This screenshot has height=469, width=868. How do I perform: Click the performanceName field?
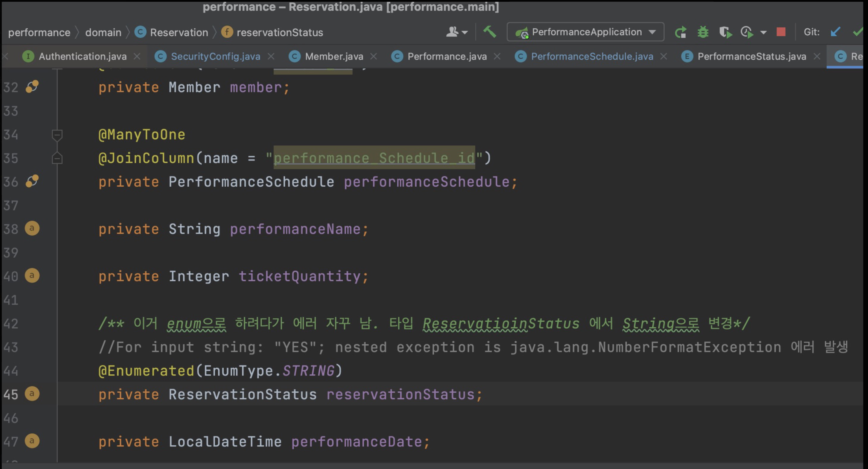(295, 229)
